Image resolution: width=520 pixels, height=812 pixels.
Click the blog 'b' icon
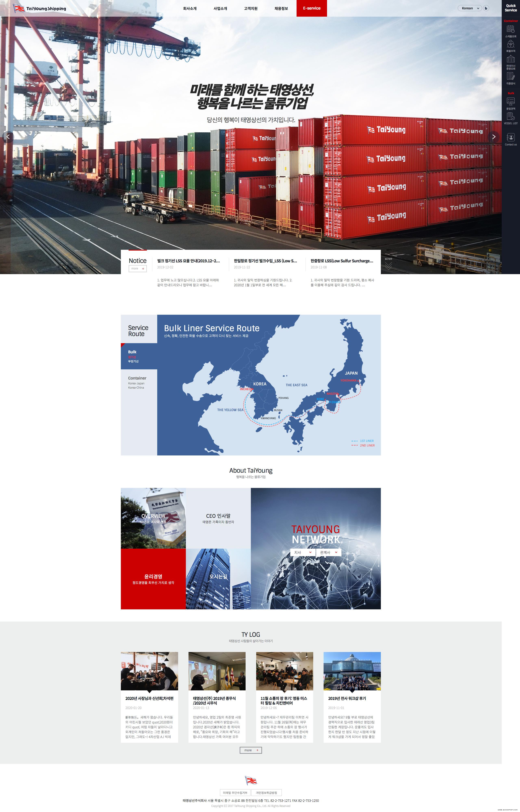pos(486,8)
